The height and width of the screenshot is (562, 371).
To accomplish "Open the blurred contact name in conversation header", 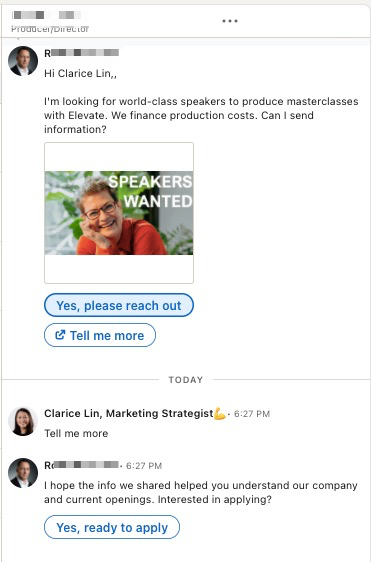I will 47,15.
